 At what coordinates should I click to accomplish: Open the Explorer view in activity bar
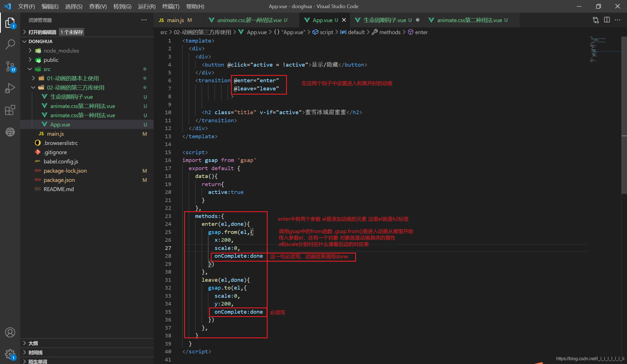(x=10, y=23)
